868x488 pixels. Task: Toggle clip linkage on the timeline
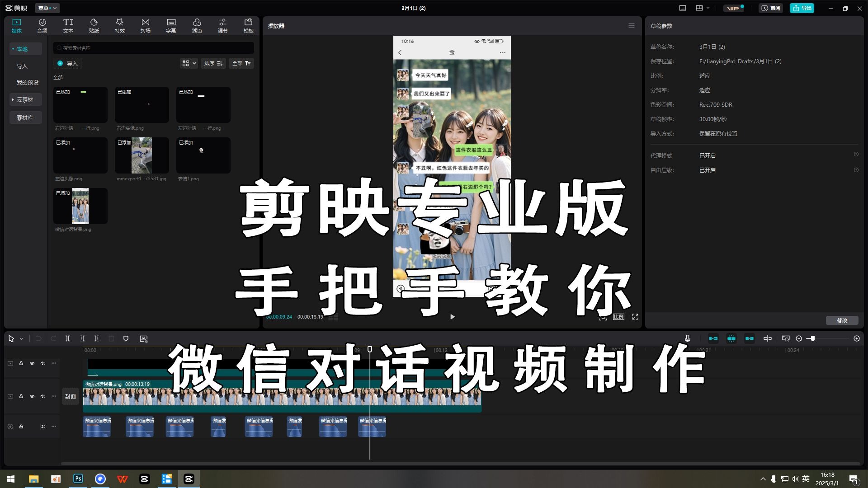(750, 338)
